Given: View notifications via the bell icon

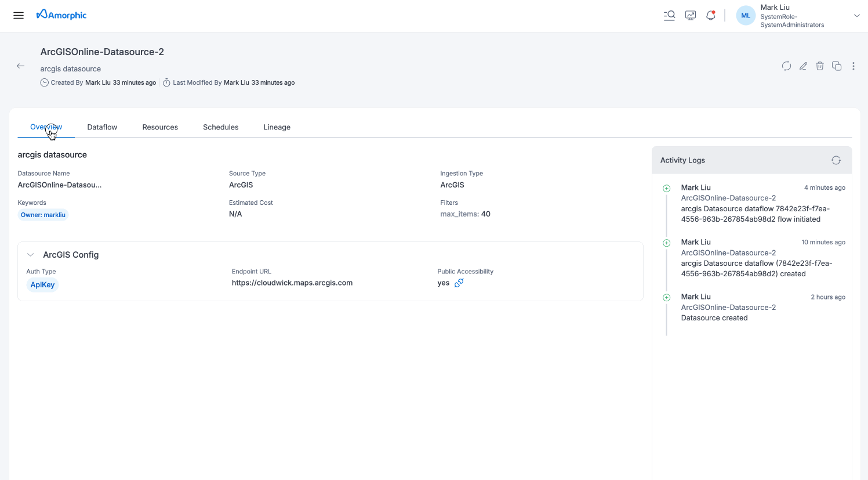Looking at the screenshot, I should click(710, 15).
